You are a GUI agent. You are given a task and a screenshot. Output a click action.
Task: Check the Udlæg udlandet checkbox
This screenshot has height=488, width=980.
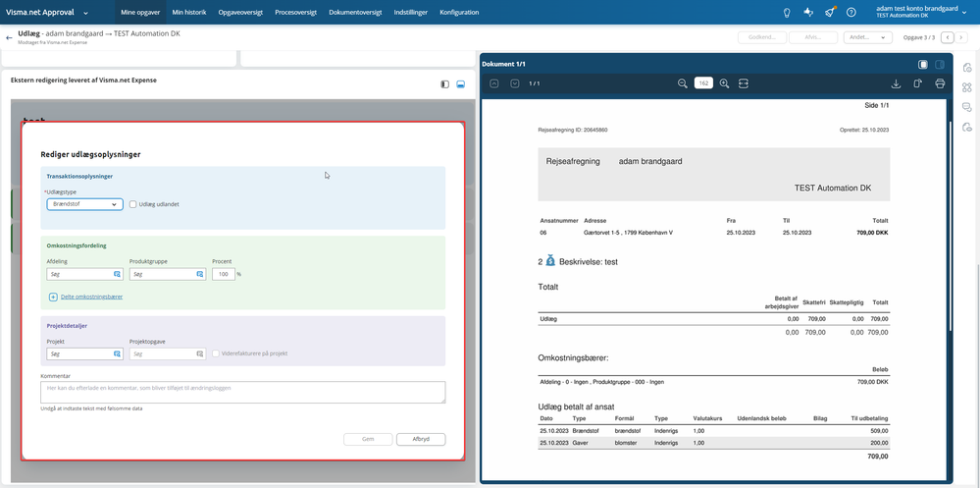tap(132, 204)
